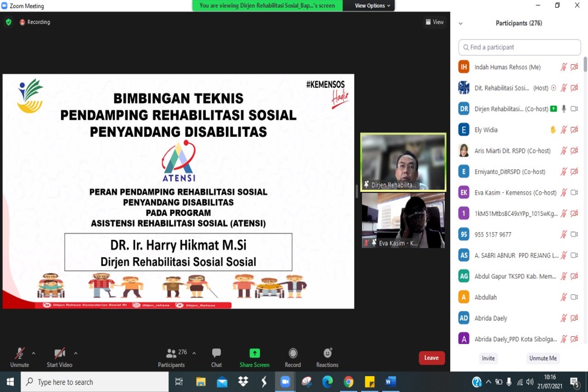The height and width of the screenshot is (392, 588).
Task: Click Ely Widia's muted microphone icon
Action: click(x=564, y=130)
